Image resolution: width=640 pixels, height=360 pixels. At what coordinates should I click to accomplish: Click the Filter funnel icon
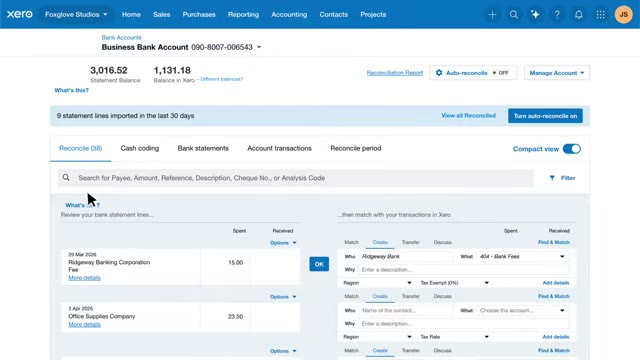coord(552,178)
